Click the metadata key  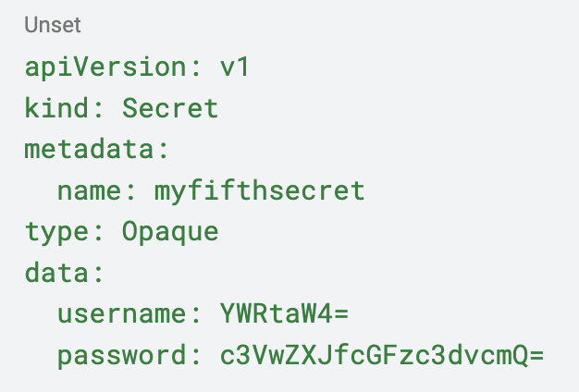pyautogui.click(x=89, y=150)
